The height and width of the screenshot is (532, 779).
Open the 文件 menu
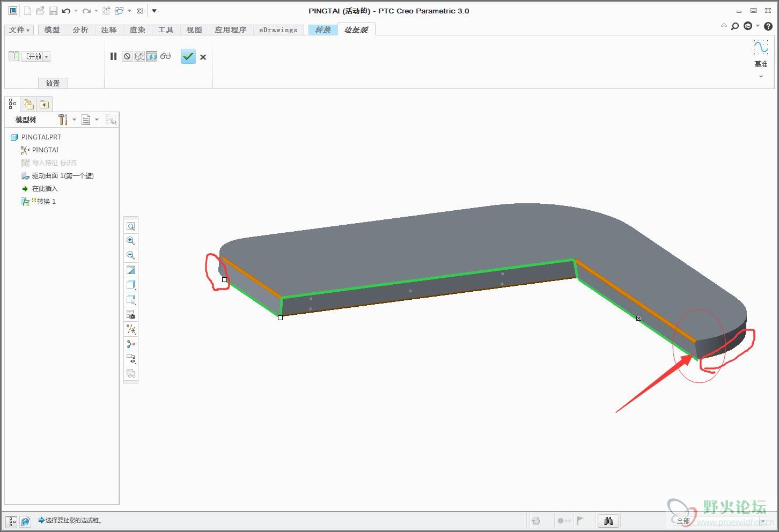[x=20, y=30]
